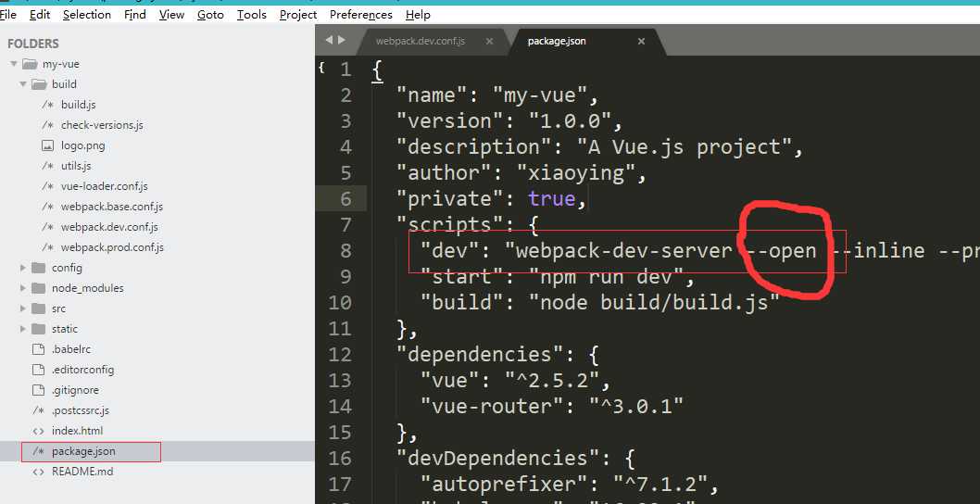980x504 pixels.
Task: Open the Selection menu
Action: (87, 15)
